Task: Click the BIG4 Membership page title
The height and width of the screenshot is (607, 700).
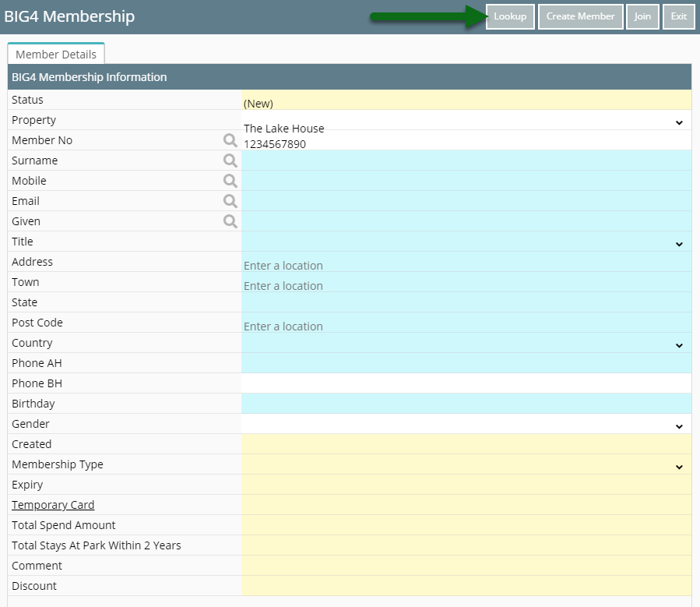Action: coord(69,16)
